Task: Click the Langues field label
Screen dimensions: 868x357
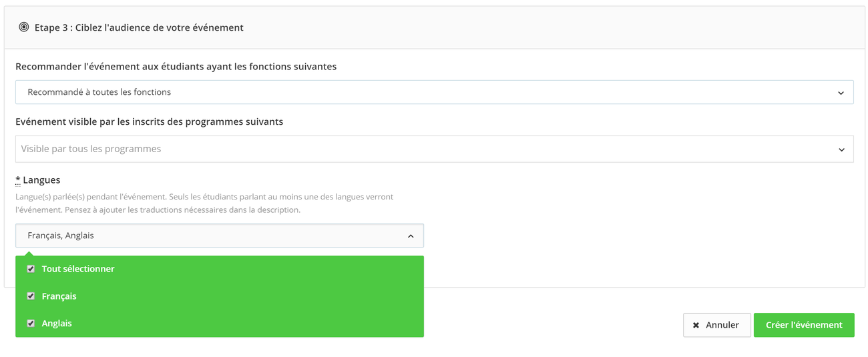Action: click(x=41, y=180)
